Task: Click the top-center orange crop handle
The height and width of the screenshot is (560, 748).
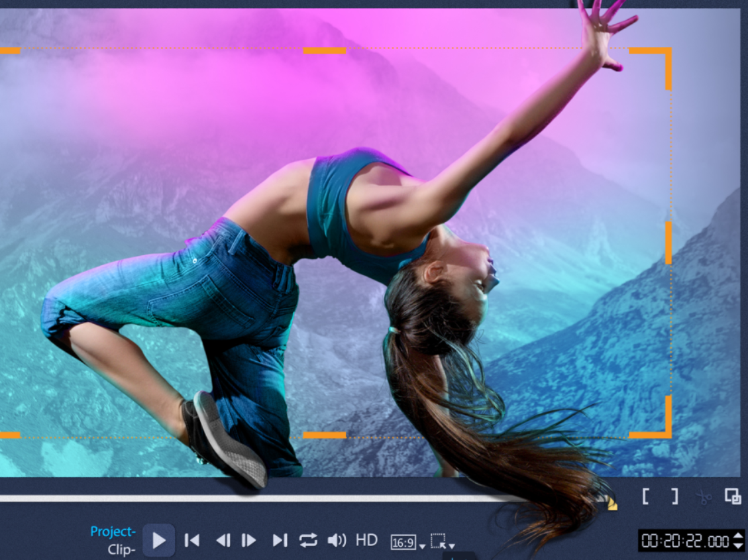Action: click(325, 50)
